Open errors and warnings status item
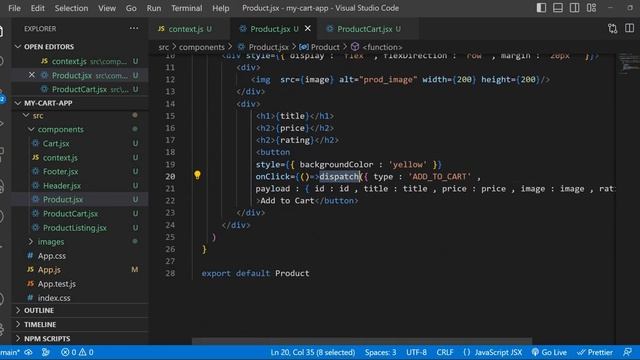Screen dimensions: 640x360 77,352
